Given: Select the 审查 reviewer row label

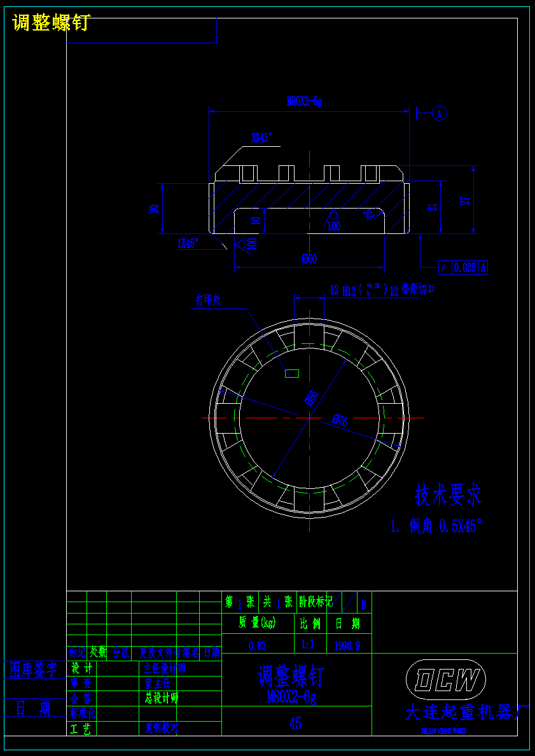Looking at the screenshot, I should [x=81, y=683].
